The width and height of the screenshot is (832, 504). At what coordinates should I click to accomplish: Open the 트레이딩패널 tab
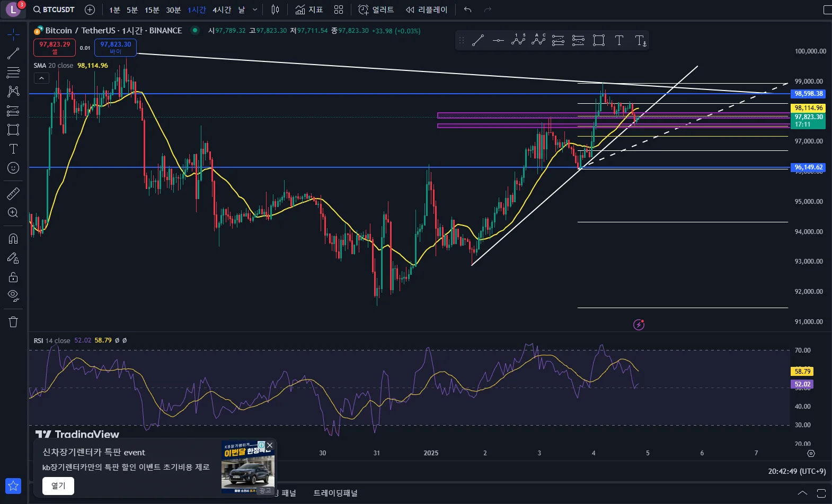point(335,493)
